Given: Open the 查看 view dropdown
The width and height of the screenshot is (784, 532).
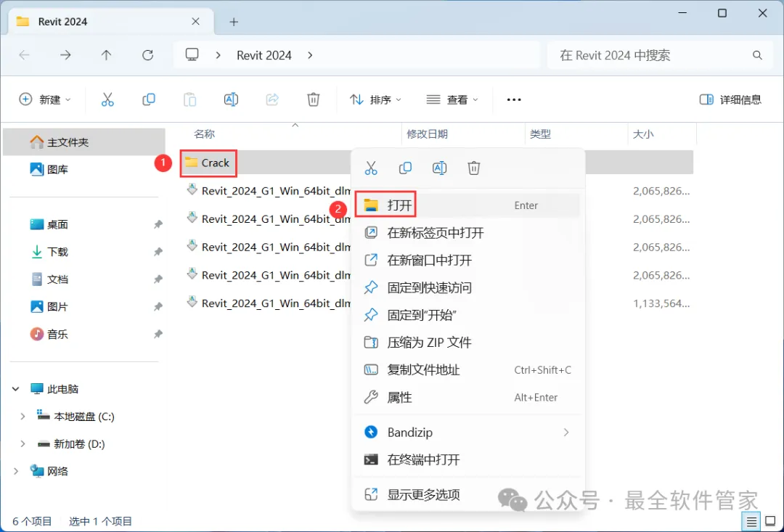Looking at the screenshot, I should [x=452, y=99].
